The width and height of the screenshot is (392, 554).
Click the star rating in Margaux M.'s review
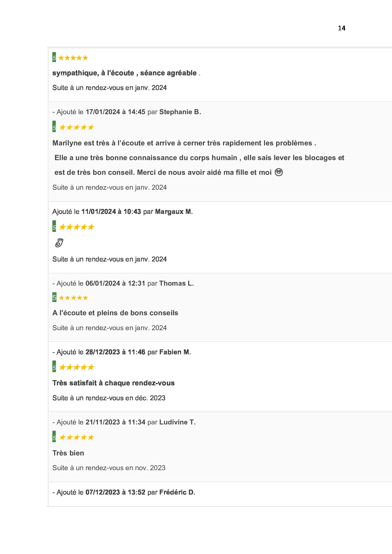pos(77,227)
